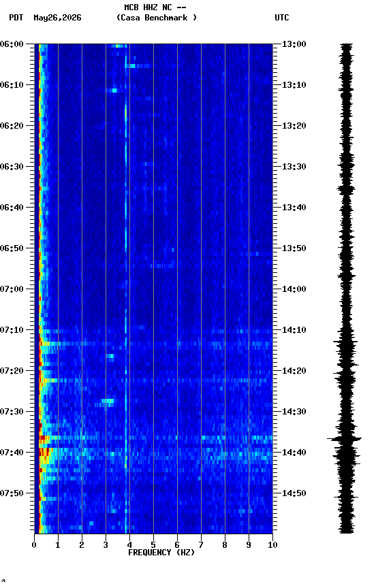Click the '07:30' PDT time label
Viewport: 376px width, 588px height.
tap(12, 412)
